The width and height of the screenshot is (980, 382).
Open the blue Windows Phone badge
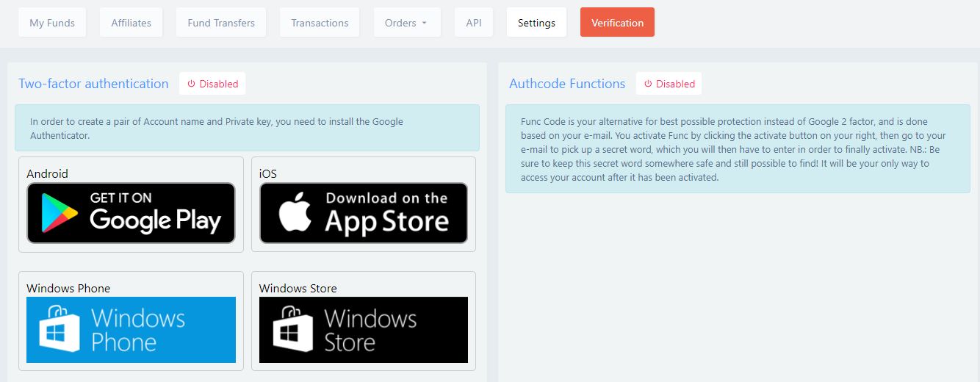point(131,330)
